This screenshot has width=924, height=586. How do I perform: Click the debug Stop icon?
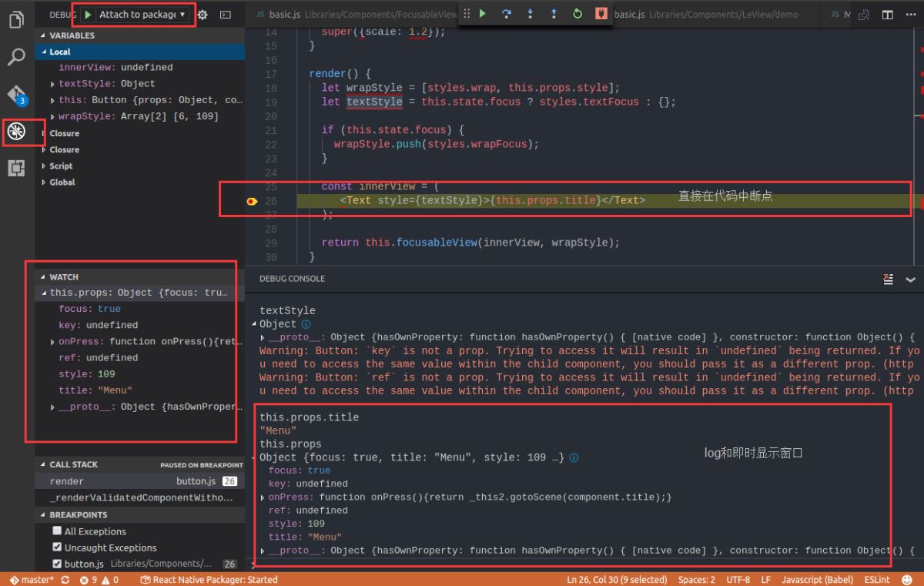pyautogui.click(x=601, y=14)
